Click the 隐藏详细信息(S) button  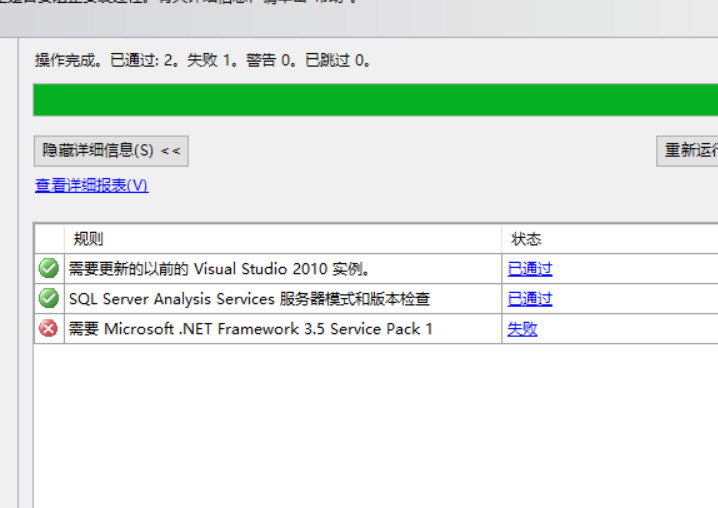(x=111, y=151)
